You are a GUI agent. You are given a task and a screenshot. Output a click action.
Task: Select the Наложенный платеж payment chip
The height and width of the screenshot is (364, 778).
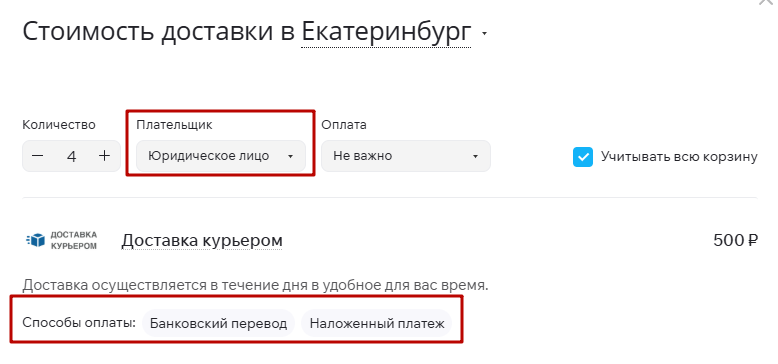coord(377,323)
